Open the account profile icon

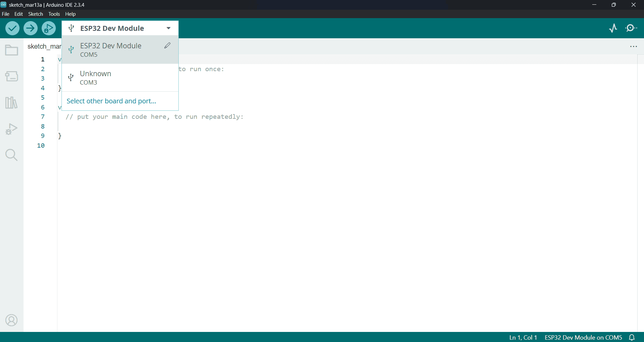click(11, 320)
